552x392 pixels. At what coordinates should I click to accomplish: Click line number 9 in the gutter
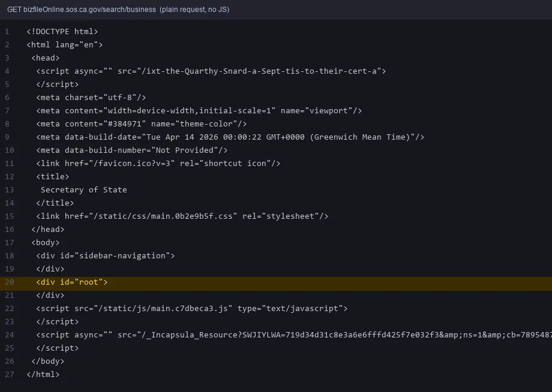point(7,137)
